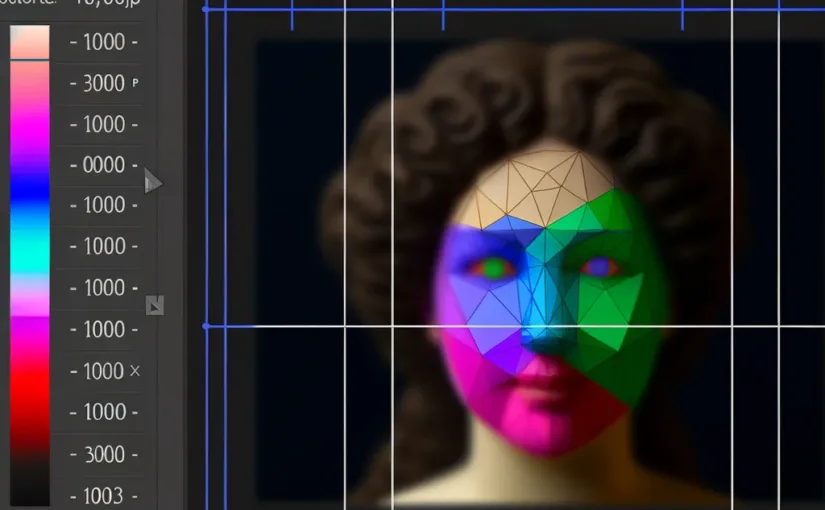Click the small P marker next to 3000
The image size is (825, 510).
point(135,83)
